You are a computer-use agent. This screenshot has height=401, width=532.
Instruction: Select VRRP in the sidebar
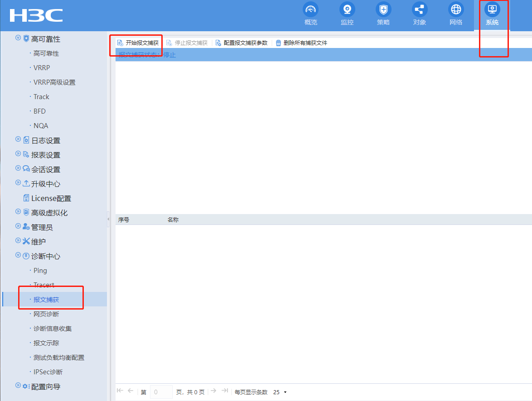click(42, 68)
